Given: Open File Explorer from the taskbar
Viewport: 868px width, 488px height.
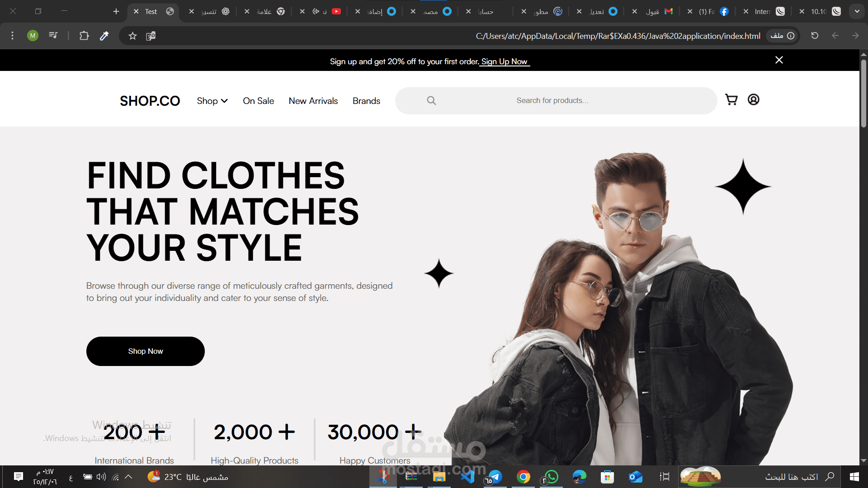Looking at the screenshot, I should point(439,477).
